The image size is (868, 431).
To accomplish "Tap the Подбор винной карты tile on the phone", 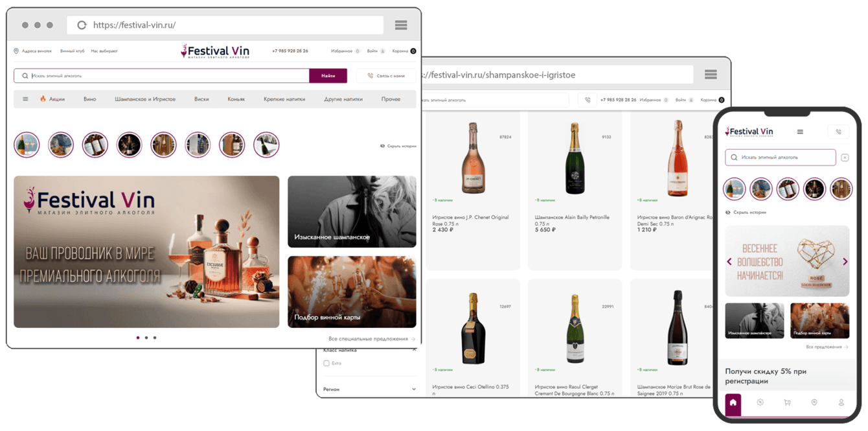I will tap(819, 320).
